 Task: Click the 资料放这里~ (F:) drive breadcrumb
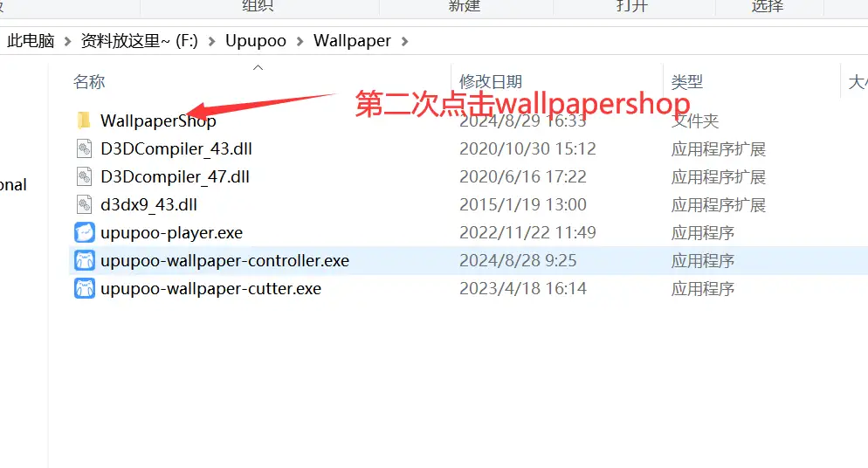139,41
